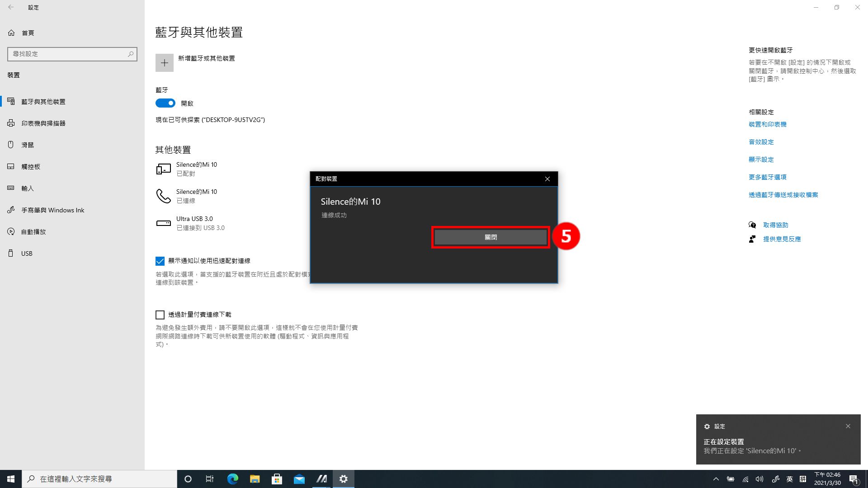This screenshot has height=488, width=868.
Task: Open File Explorer from taskbar
Action: pyautogui.click(x=255, y=479)
